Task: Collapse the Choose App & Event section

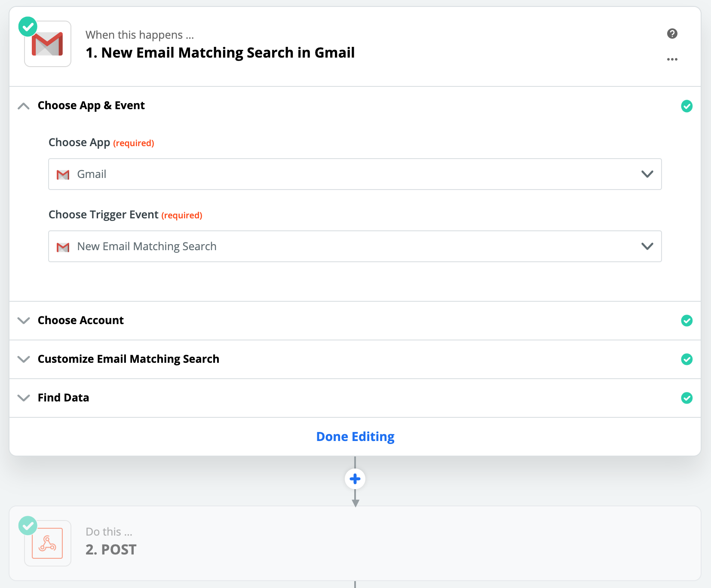Action: 24,106
